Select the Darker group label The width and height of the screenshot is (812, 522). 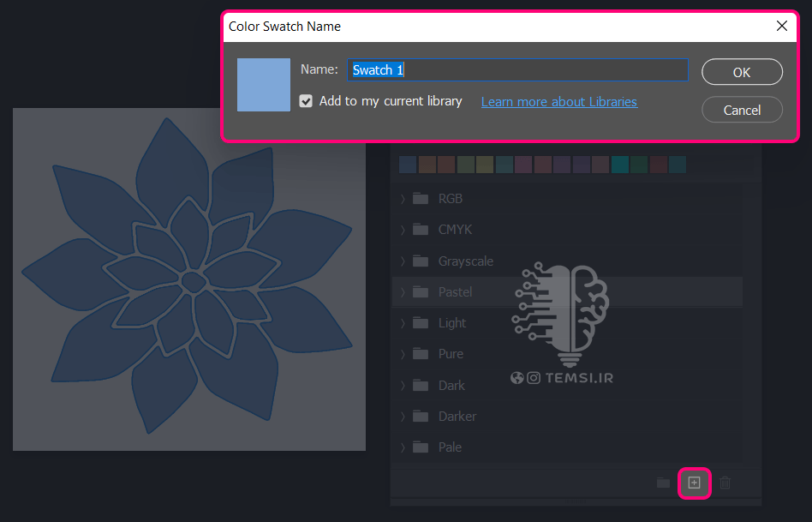tap(457, 417)
